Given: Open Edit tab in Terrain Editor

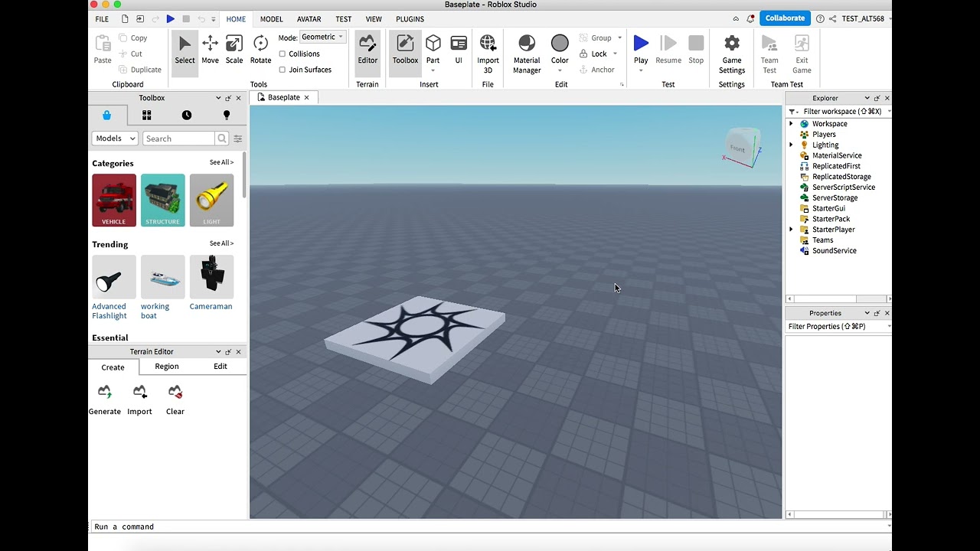Looking at the screenshot, I should tap(220, 367).
